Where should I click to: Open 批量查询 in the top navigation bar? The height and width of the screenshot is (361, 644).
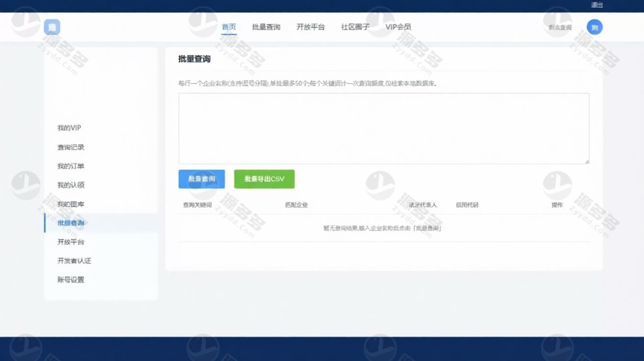click(266, 27)
